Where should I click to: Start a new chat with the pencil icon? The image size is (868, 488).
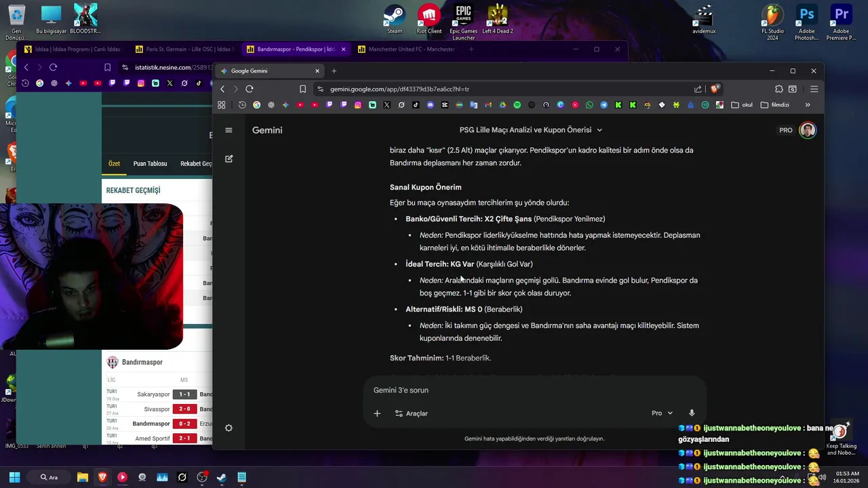click(x=229, y=159)
